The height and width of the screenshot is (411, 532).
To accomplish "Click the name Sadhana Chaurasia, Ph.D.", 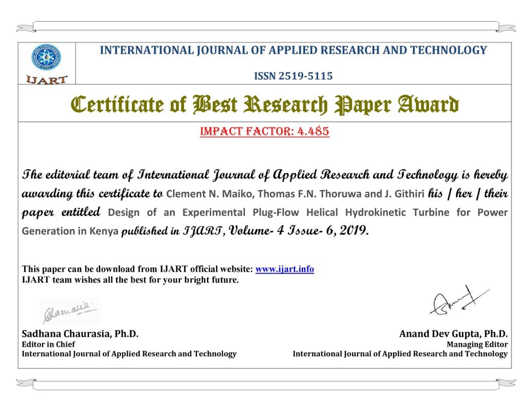I will (80, 334).
